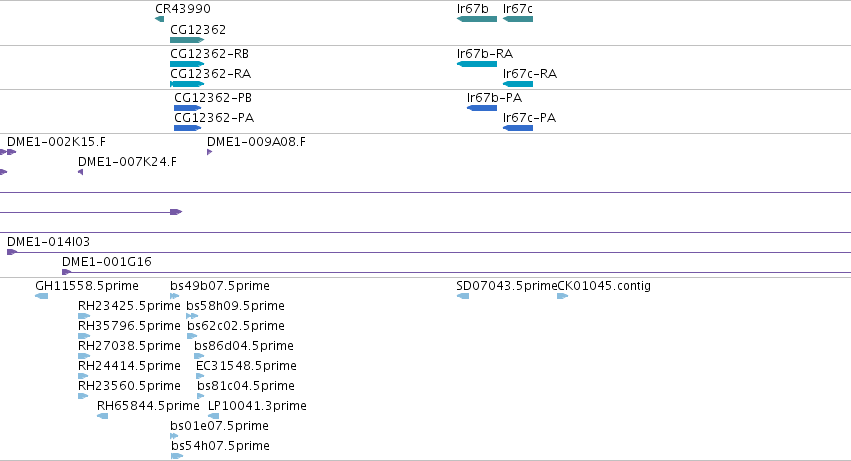Select the bs54h07.5prime EST label
This screenshot has height=461, width=851.
[220, 446]
